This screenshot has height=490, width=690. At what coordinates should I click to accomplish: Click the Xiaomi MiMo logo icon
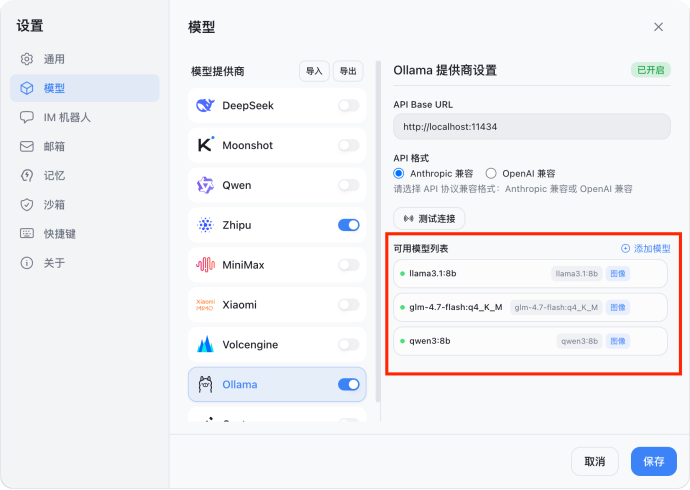[x=205, y=305]
